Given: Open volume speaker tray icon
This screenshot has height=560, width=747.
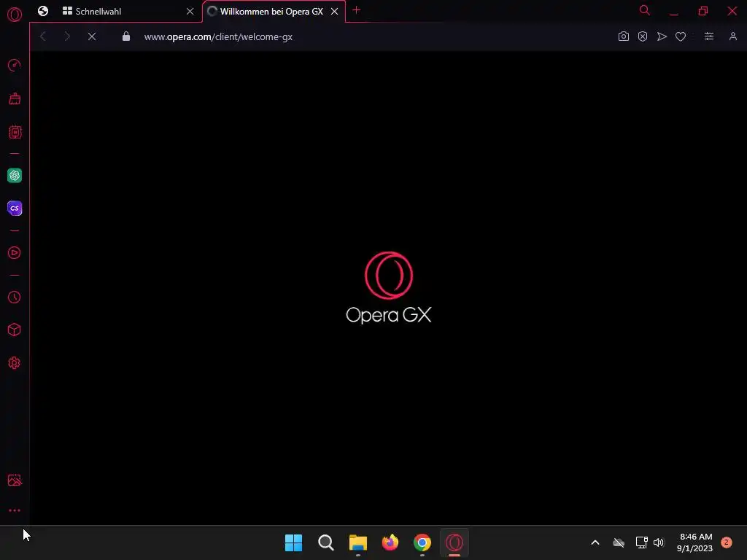Looking at the screenshot, I should pos(659,542).
